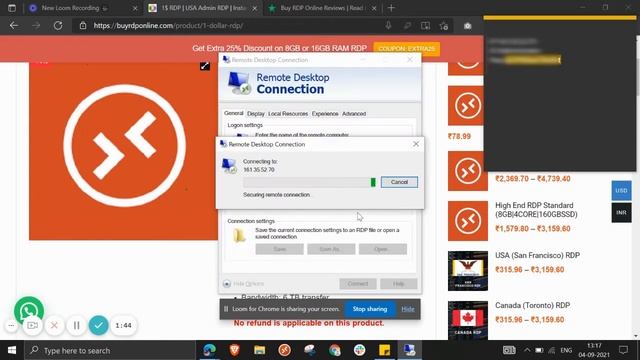Cancel the remote connection attempt

point(399,182)
